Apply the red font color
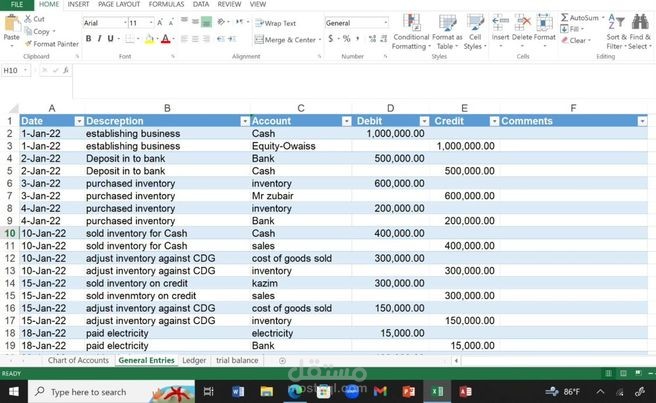 [x=166, y=39]
